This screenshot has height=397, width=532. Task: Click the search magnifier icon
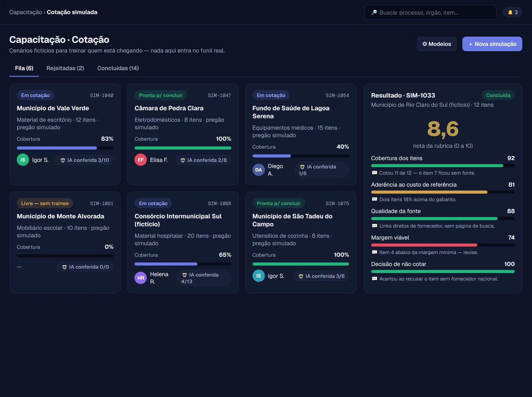pyautogui.click(x=374, y=13)
